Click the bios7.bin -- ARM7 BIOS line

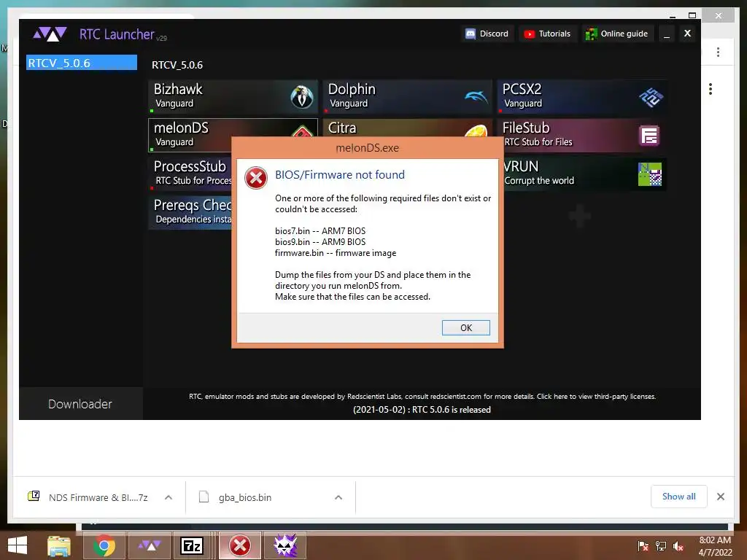tap(320, 231)
